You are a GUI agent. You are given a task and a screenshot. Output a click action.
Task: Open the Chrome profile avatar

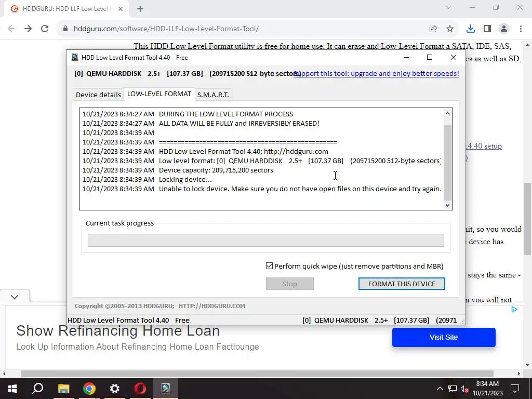pyautogui.click(x=504, y=29)
